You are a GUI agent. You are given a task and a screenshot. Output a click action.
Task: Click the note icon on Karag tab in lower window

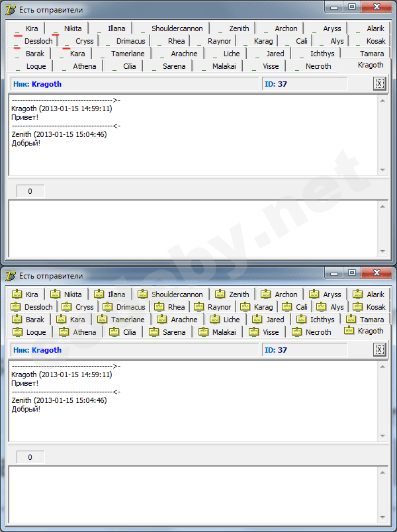pos(245,306)
